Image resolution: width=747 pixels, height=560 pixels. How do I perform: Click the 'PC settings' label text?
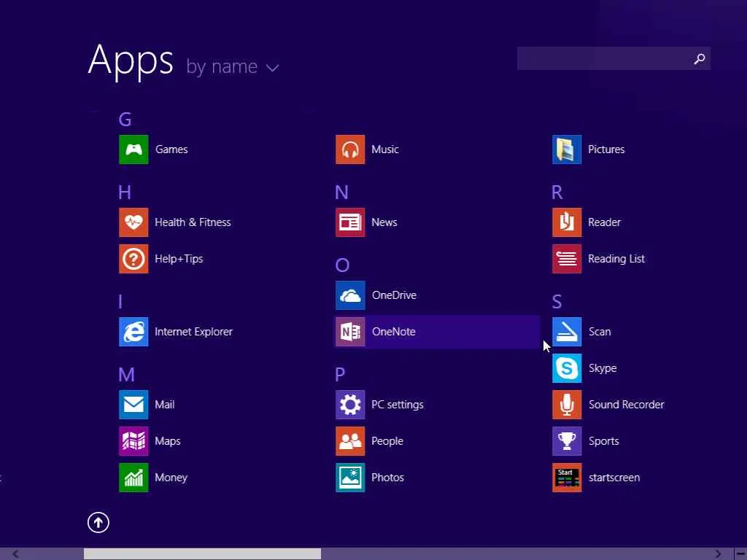398,405
